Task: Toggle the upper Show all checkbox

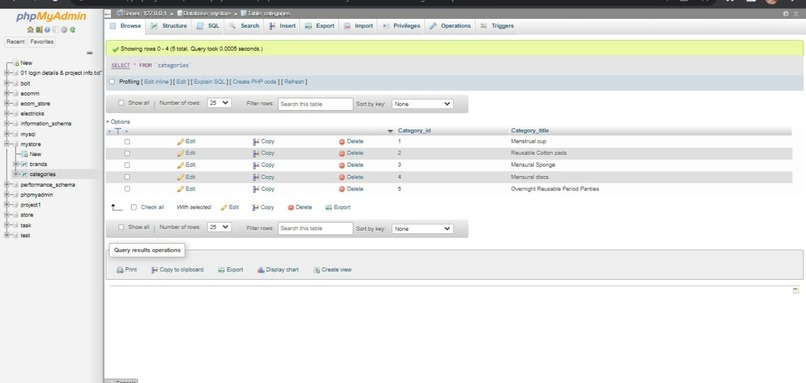Action: pyautogui.click(x=121, y=103)
